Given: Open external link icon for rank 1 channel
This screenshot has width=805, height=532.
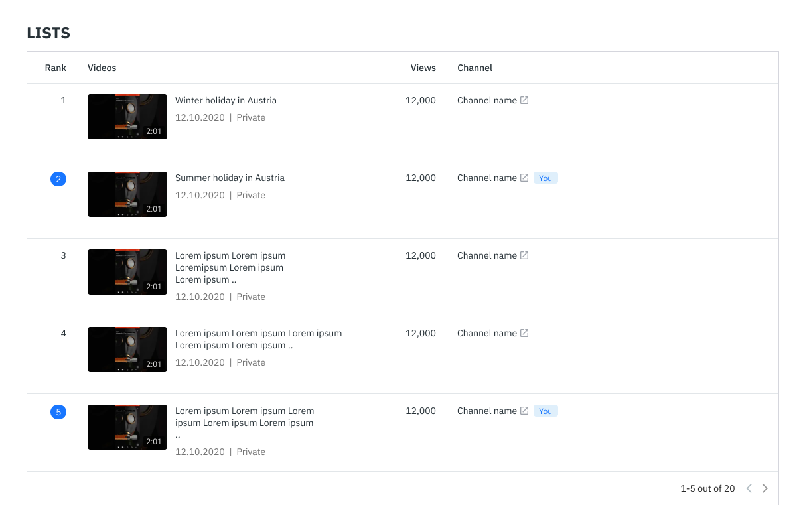Looking at the screenshot, I should tap(524, 101).
